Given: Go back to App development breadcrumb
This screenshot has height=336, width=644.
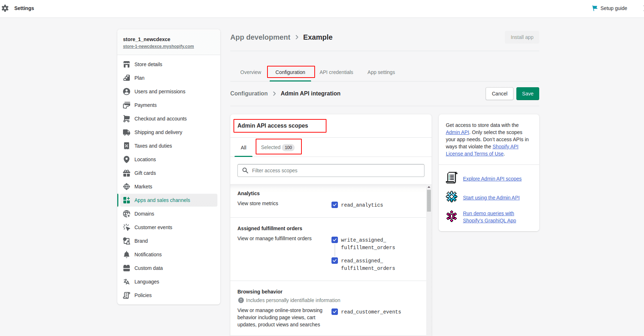Looking at the screenshot, I should coord(260,37).
